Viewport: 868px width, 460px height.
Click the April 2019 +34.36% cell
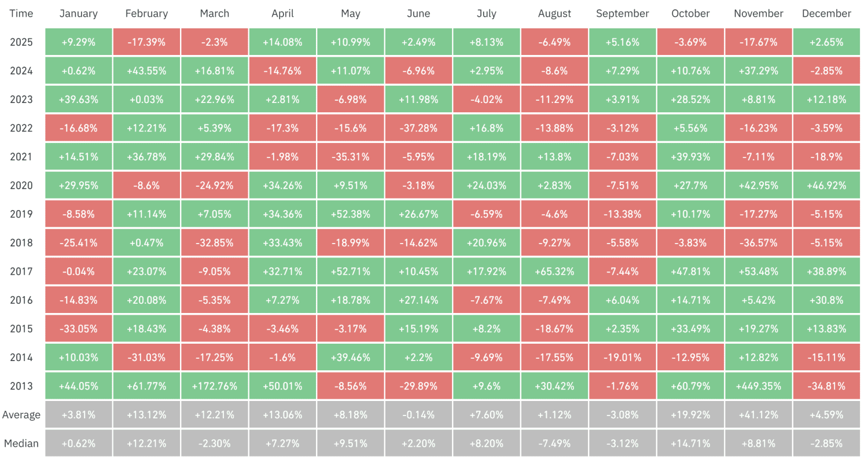click(x=282, y=214)
